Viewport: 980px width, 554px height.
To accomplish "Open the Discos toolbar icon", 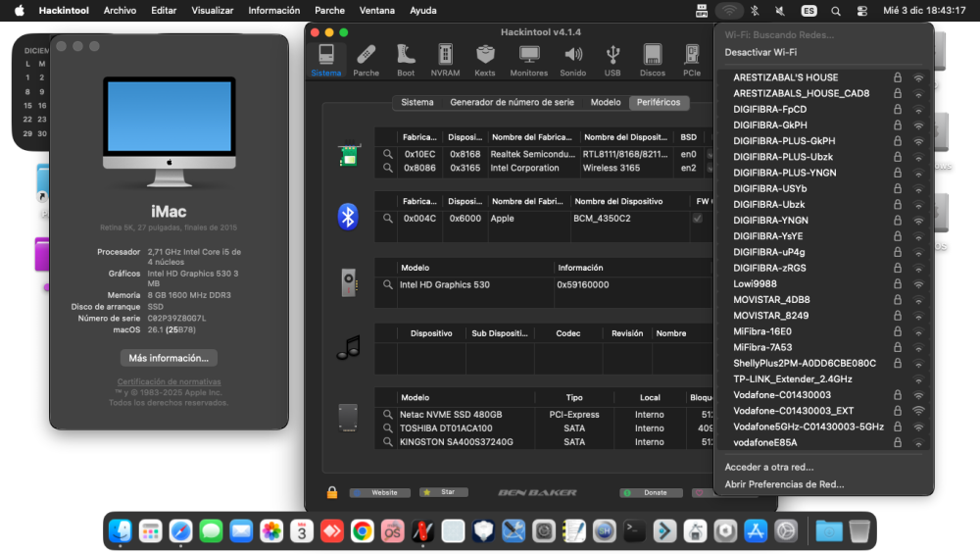I will coord(653,60).
